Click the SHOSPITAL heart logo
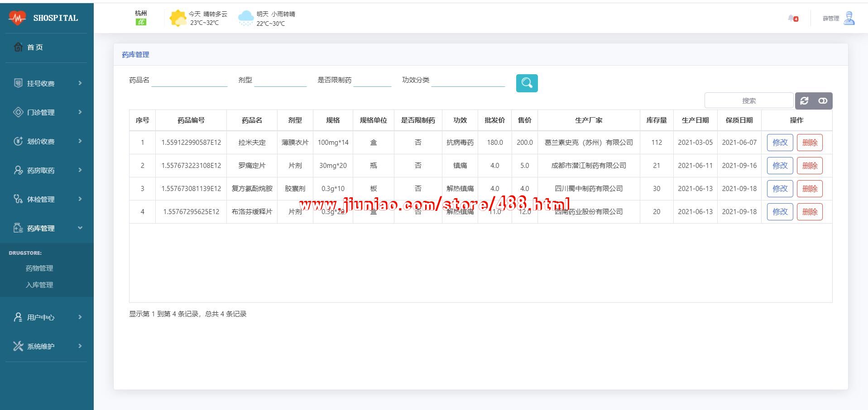Viewport: 868px width, 410px height. [x=17, y=18]
